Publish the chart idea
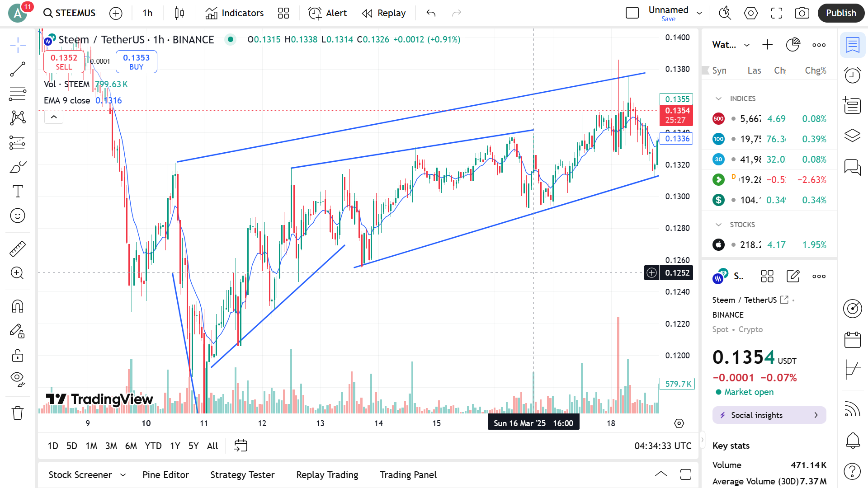The height and width of the screenshot is (488, 868). 841,13
